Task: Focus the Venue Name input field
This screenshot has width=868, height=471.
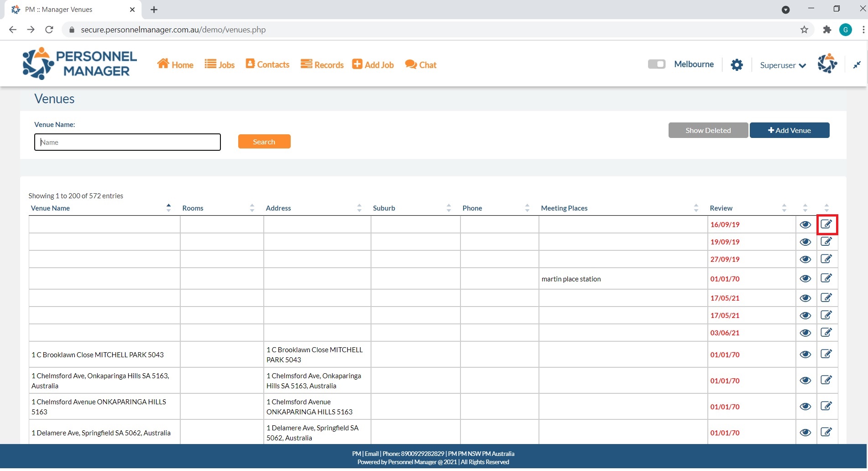Action: click(x=127, y=142)
